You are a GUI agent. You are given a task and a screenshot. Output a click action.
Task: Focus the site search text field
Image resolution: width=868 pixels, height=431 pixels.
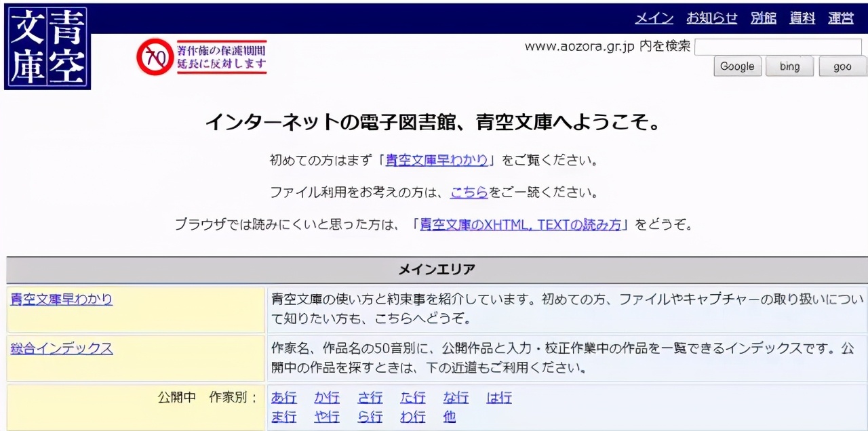(778, 47)
